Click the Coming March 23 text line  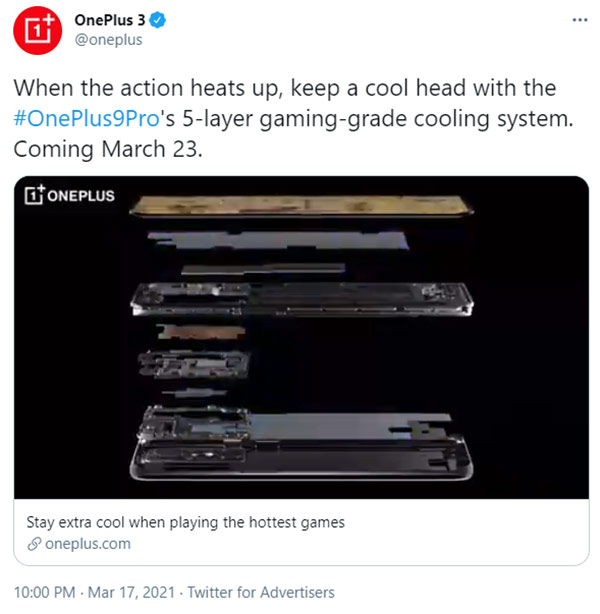click(x=108, y=149)
